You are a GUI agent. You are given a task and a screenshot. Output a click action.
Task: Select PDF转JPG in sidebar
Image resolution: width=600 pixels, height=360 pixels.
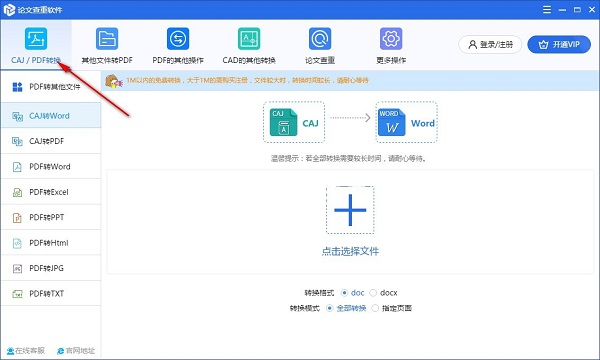click(x=51, y=268)
